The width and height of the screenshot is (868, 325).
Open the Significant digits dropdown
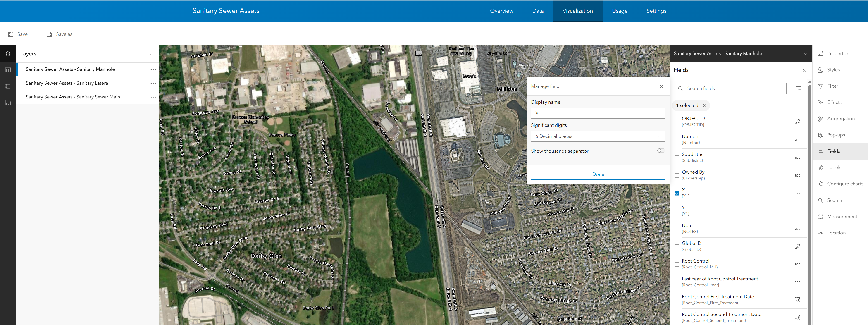(598, 136)
